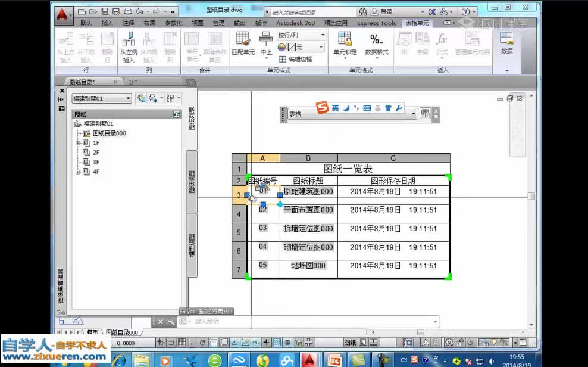Click the Data link (数据) ribbon button

[x=506, y=43]
